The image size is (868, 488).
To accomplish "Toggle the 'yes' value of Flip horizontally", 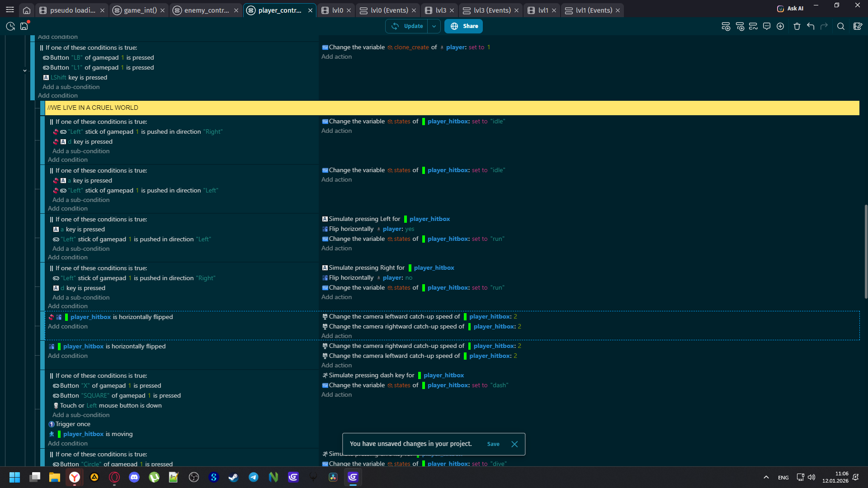I will (x=410, y=229).
